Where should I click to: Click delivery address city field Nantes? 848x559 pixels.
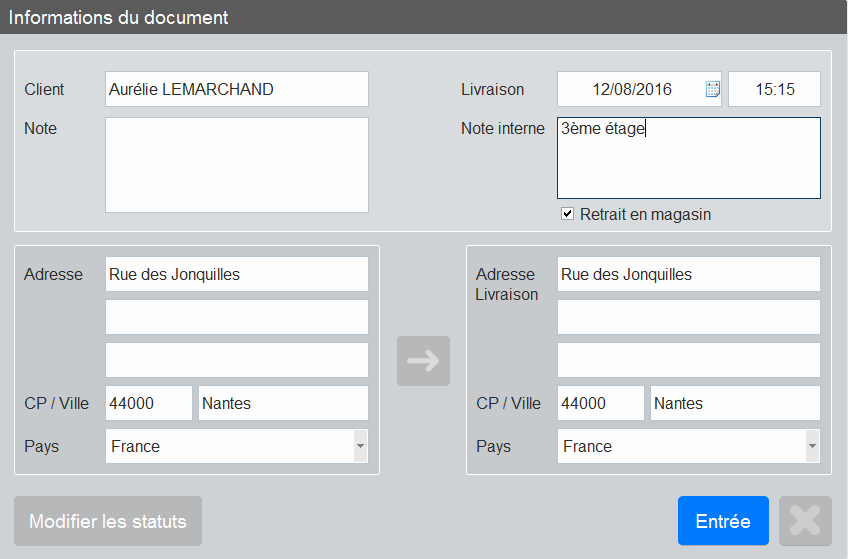tap(736, 403)
